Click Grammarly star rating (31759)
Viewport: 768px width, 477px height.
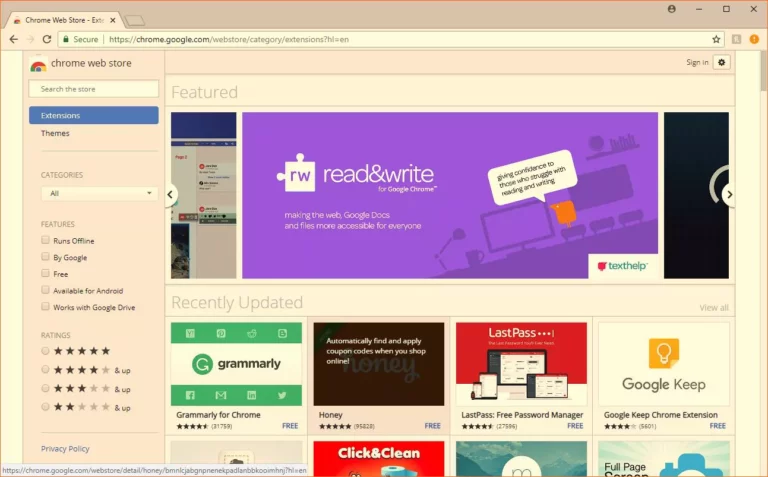point(204,426)
